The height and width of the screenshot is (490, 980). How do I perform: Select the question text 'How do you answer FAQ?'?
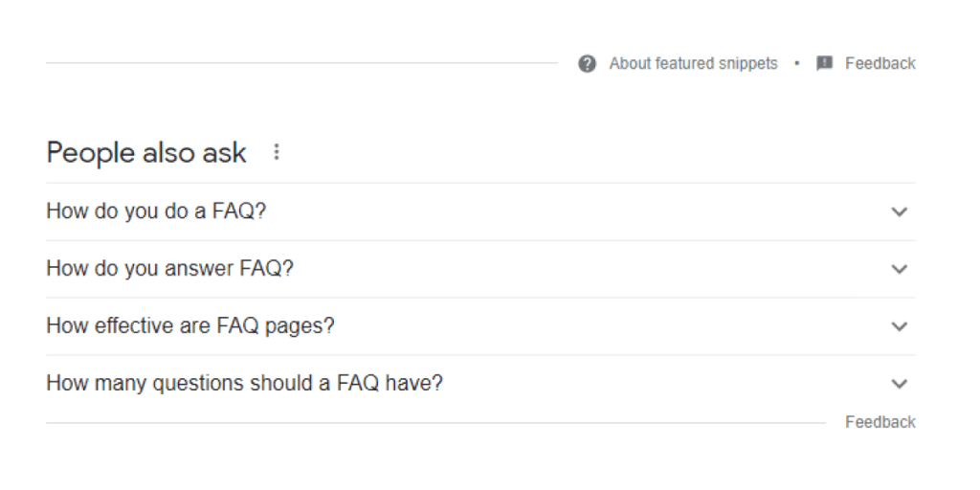(170, 269)
